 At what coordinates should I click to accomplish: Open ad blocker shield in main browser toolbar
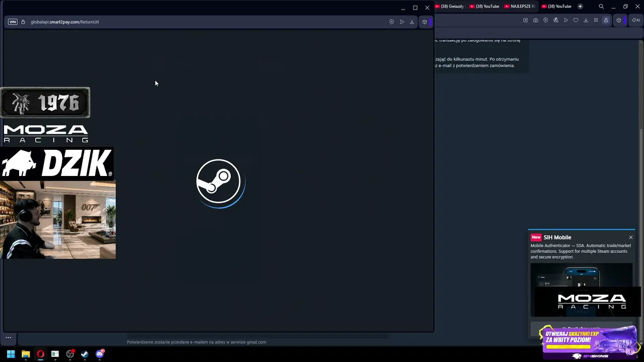click(x=545, y=20)
